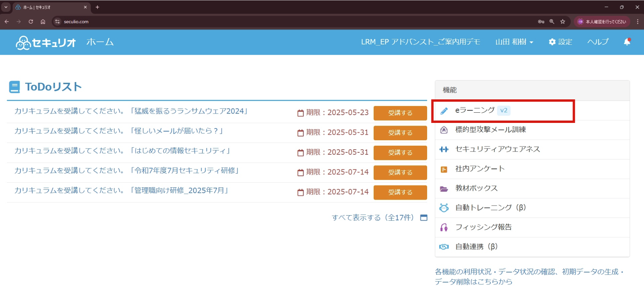
Task: Click 受講する for 猛威を振るうランサムウェア2024
Action: (x=400, y=113)
